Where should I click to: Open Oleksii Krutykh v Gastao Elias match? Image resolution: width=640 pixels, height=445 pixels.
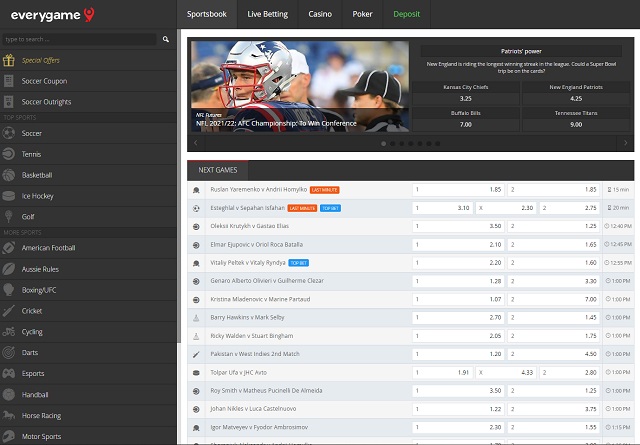click(x=249, y=226)
